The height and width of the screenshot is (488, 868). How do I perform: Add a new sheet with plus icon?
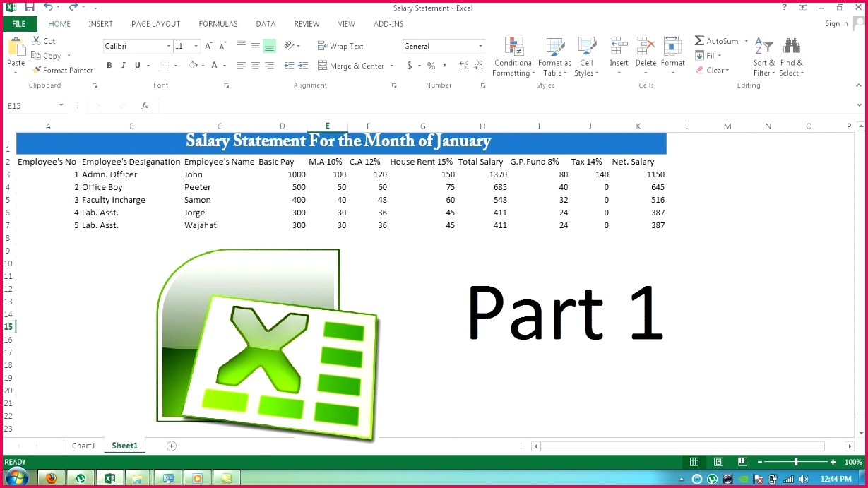click(x=171, y=446)
